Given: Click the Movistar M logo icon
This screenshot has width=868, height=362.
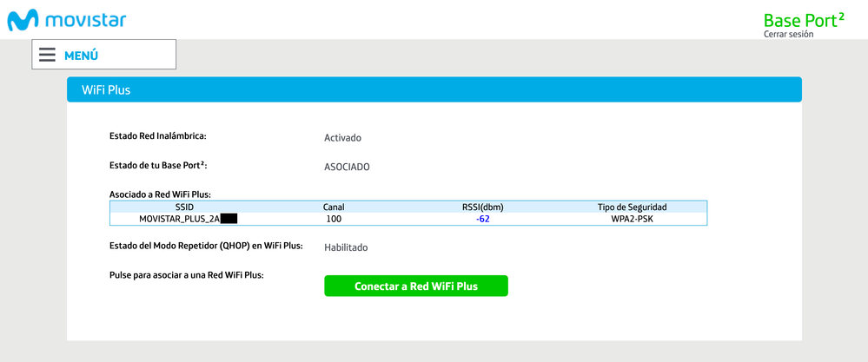Looking at the screenshot, I should point(22,18).
